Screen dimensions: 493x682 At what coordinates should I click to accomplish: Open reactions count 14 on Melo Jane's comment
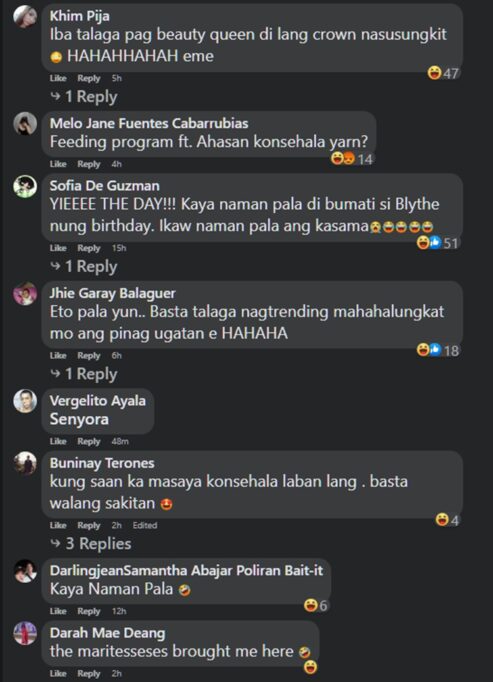pos(352,159)
